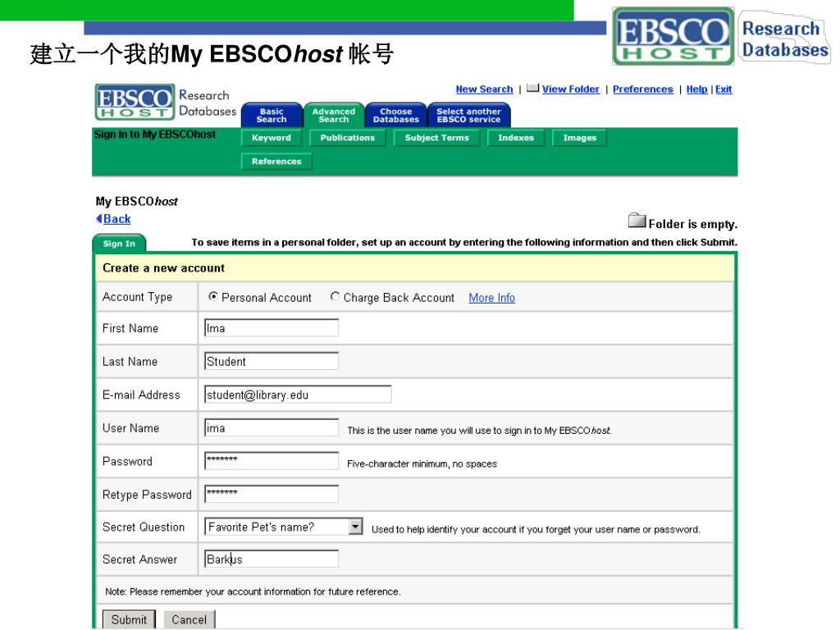Click 'Five-character minimum, no spaces' hint
This screenshot has width=840, height=630.
tap(422, 464)
